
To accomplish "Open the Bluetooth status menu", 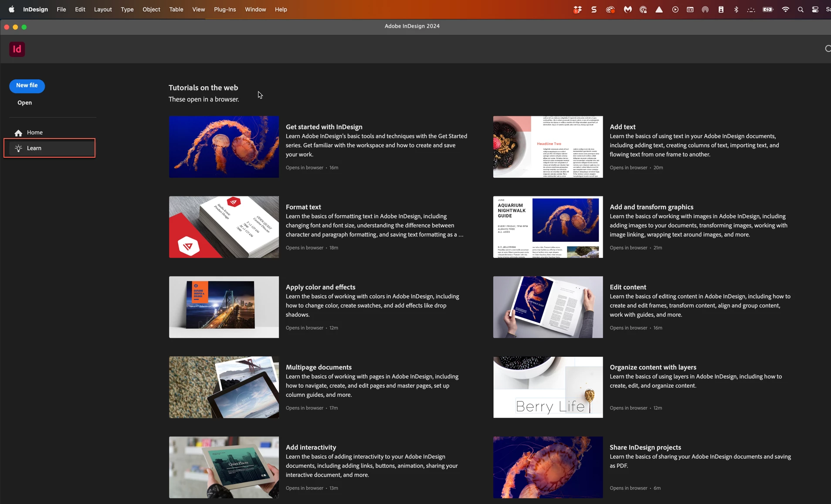I will (736, 9).
